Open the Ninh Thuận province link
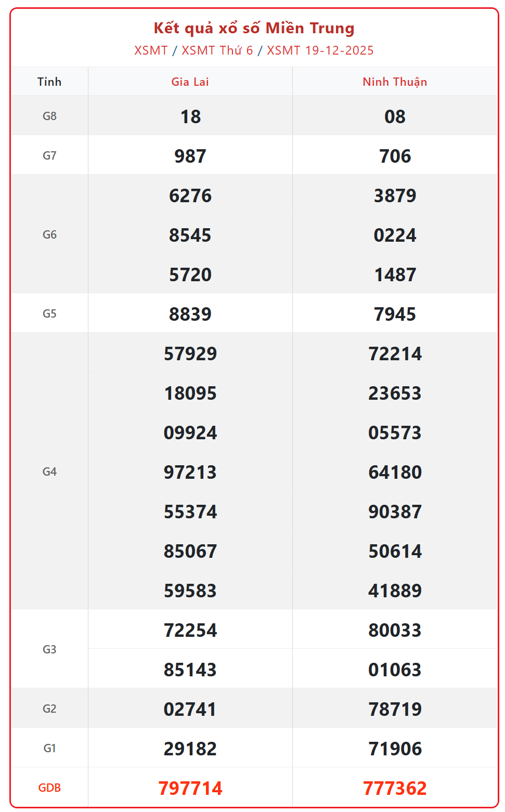 [x=395, y=82]
